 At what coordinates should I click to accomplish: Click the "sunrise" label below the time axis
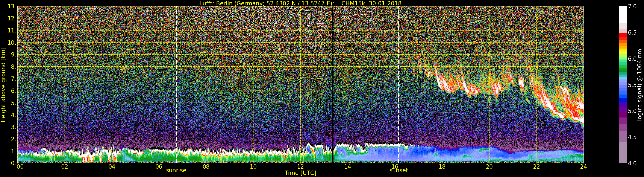click(x=176, y=171)
